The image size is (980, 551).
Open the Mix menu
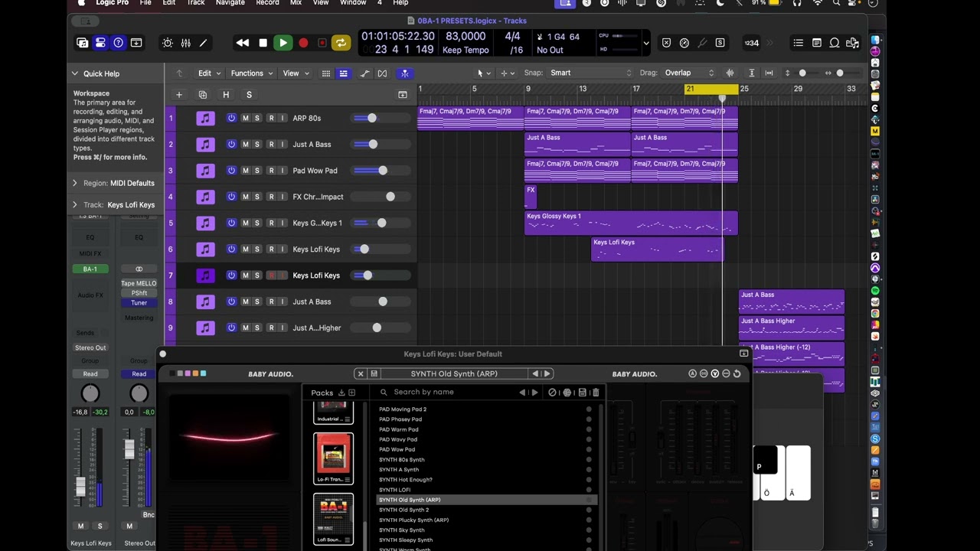(296, 3)
